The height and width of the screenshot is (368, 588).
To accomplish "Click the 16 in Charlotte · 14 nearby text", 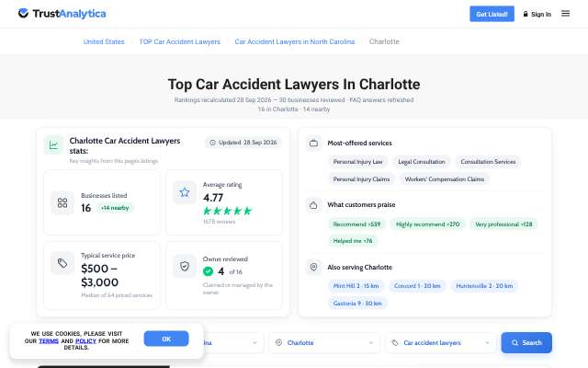I will [294, 109].
